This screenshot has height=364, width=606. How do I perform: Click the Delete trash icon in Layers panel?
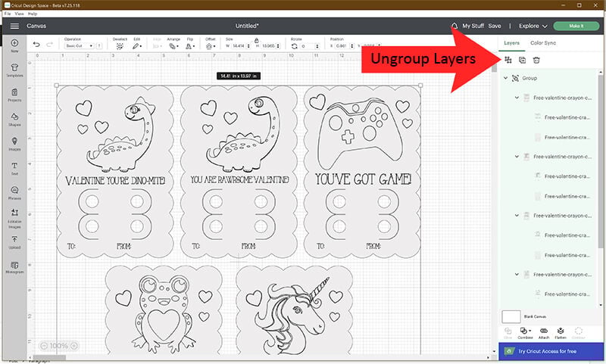coord(536,60)
